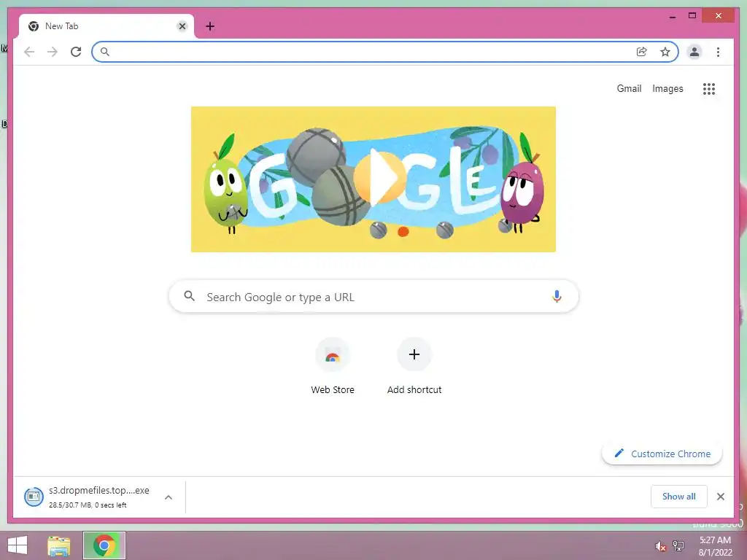Expand download item options chevron
Screen dimensions: 747x560
[x=169, y=497]
